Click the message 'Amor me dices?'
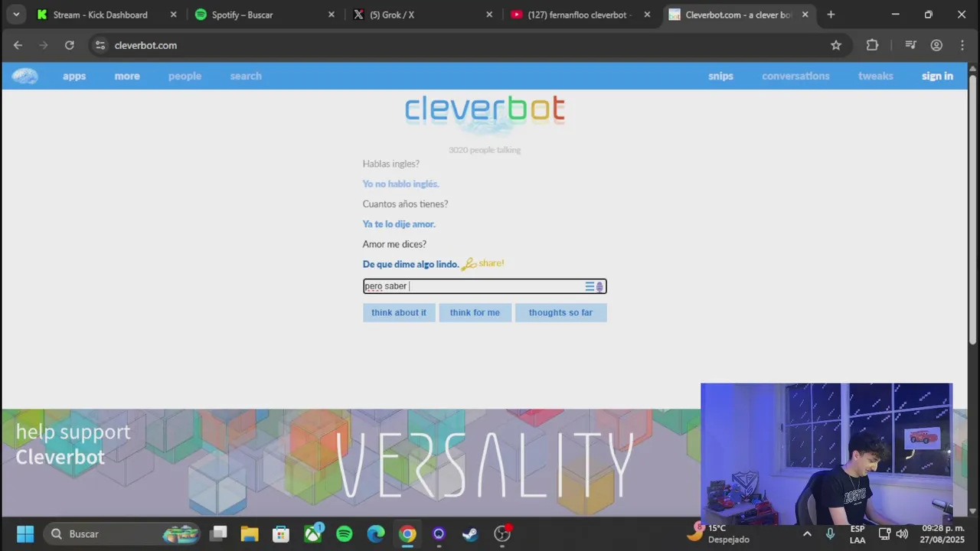The height and width of the screenshot is (551, 980). (x=394, y=244)
